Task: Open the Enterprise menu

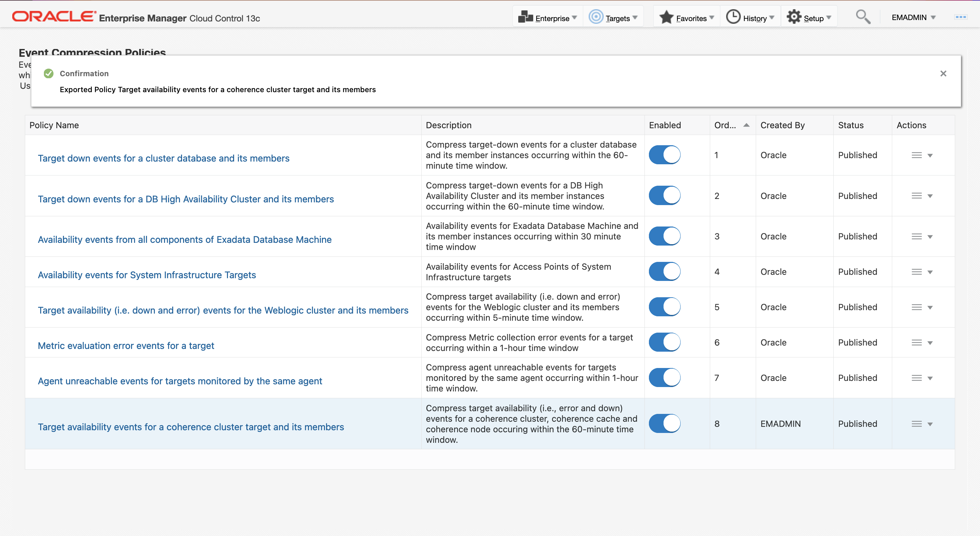Action: [x=552, y=18]
